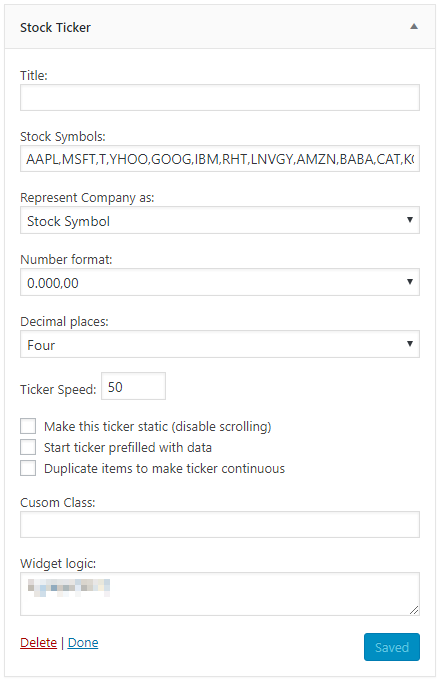Click the Done link
440x682 pixels.
pos(83,643)
